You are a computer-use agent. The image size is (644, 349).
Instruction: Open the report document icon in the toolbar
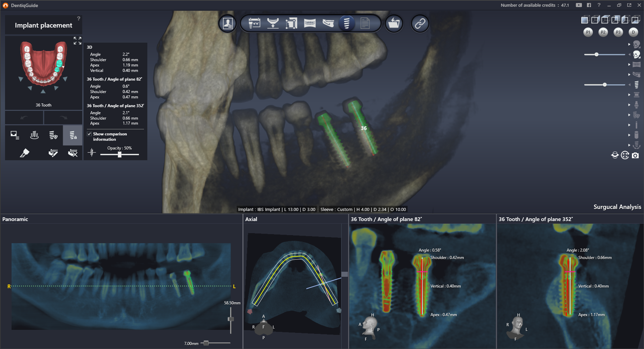click(365, 24)
